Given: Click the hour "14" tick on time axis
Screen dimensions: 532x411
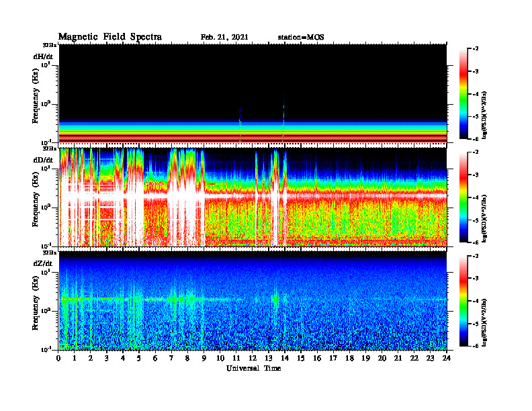Looking at the screenshot, I should click(x=285, y=359).
